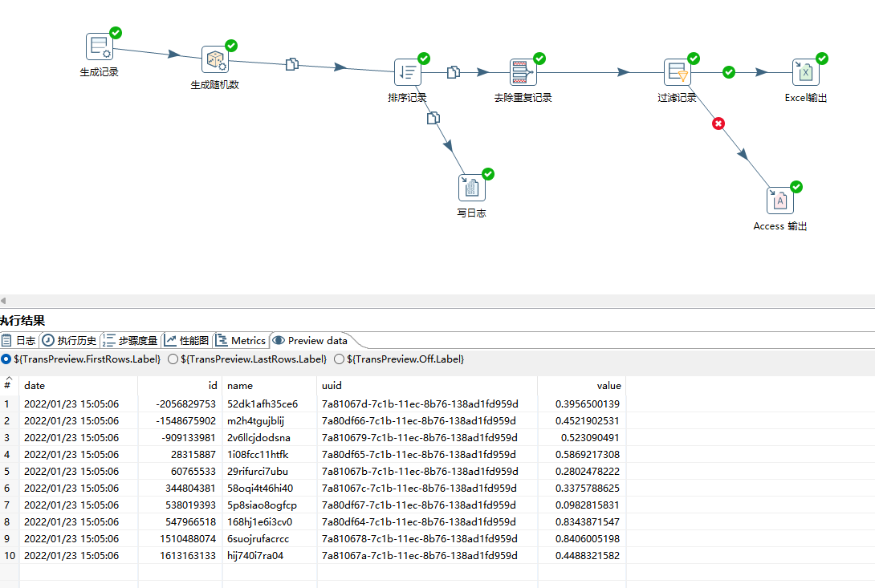Image resolution: width=875 pixels, height=588 pixels.
Task: Click the id column header
Action: pos(181,386)
